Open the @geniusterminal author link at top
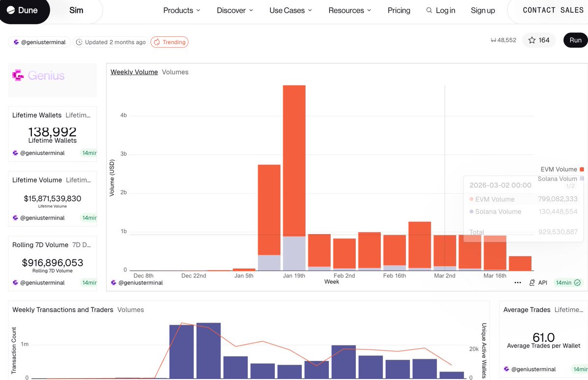Image resolution: width=588 pixels, height=380 pixels. pos(40,42)
